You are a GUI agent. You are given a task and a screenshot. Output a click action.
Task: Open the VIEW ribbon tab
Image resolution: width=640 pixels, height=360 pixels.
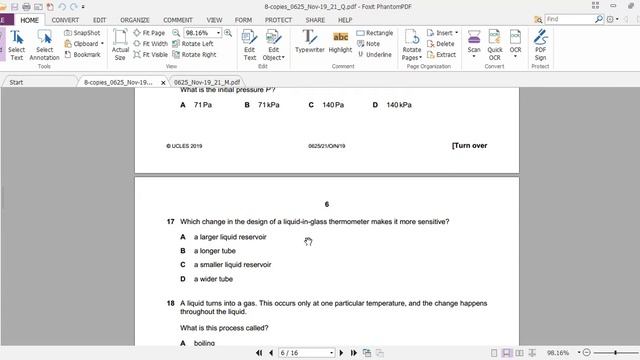214,20
